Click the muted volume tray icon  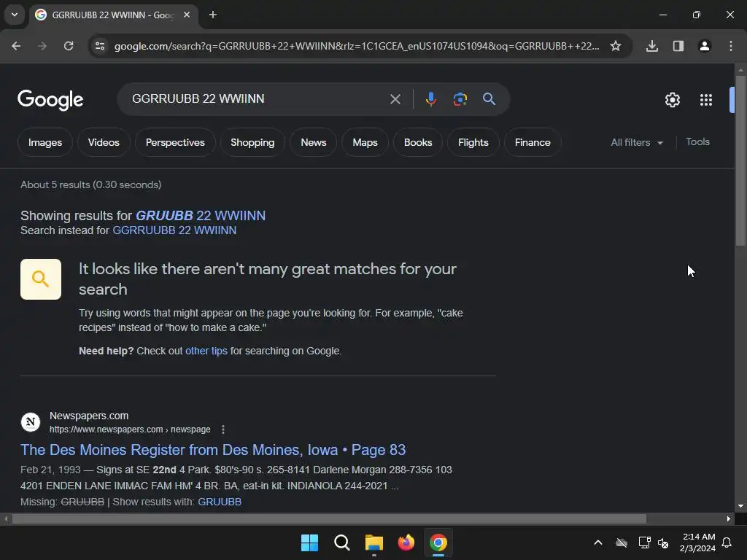[x=663, y=542]
